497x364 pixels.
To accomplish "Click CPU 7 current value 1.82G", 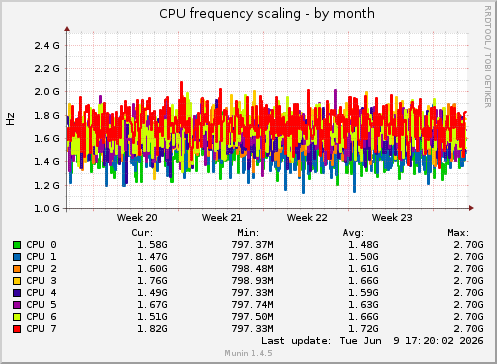I will (x=152, y=329).
